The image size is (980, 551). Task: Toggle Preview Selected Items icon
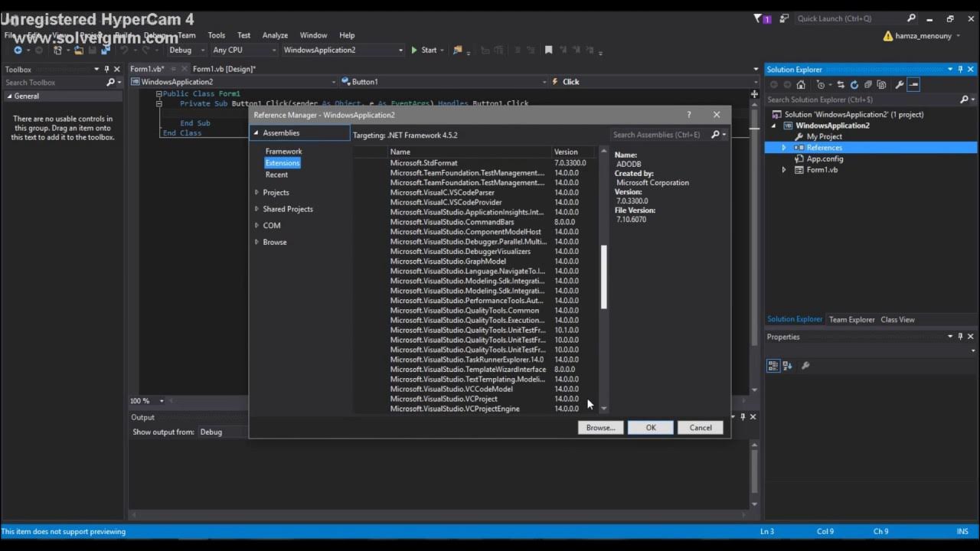(x=914, y=85)
